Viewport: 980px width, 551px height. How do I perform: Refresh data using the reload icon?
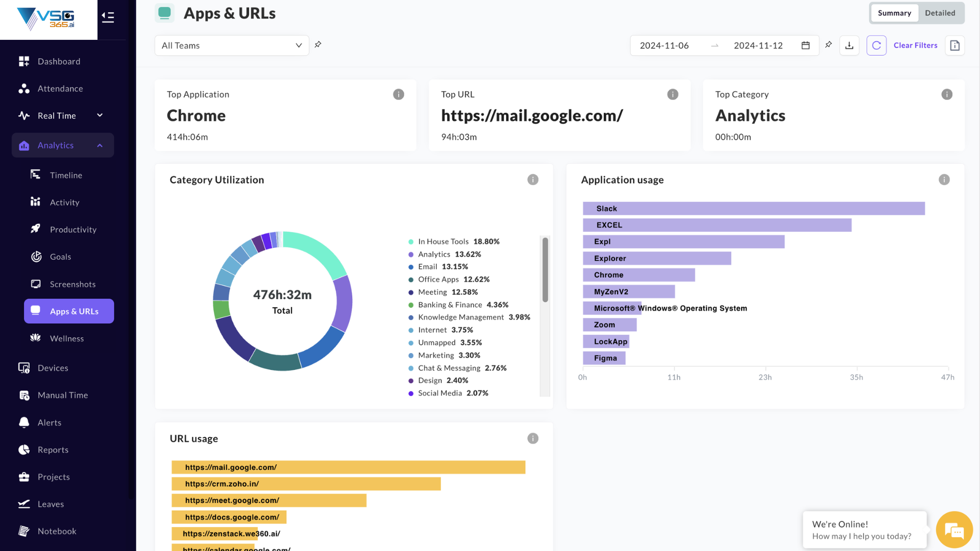point(876,45)
